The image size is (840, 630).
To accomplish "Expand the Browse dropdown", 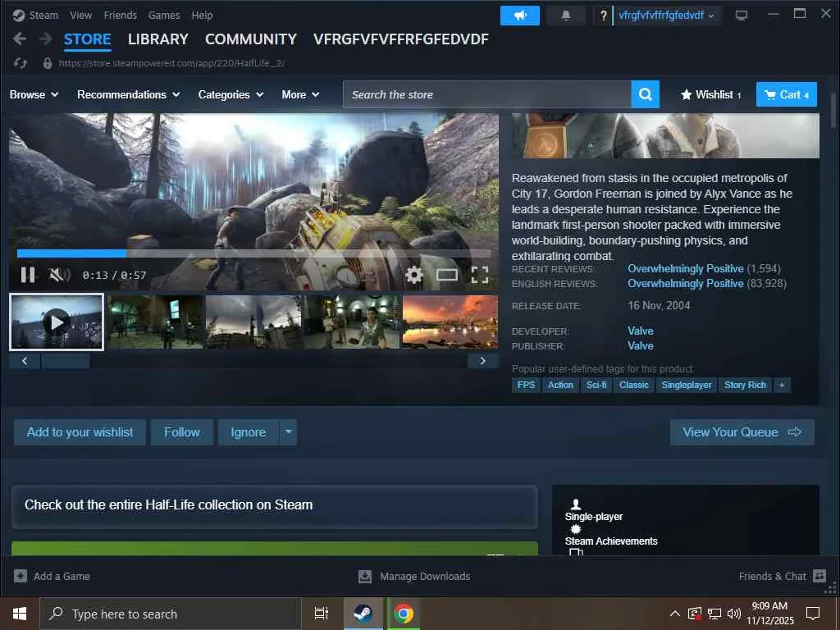I will 34,95.
